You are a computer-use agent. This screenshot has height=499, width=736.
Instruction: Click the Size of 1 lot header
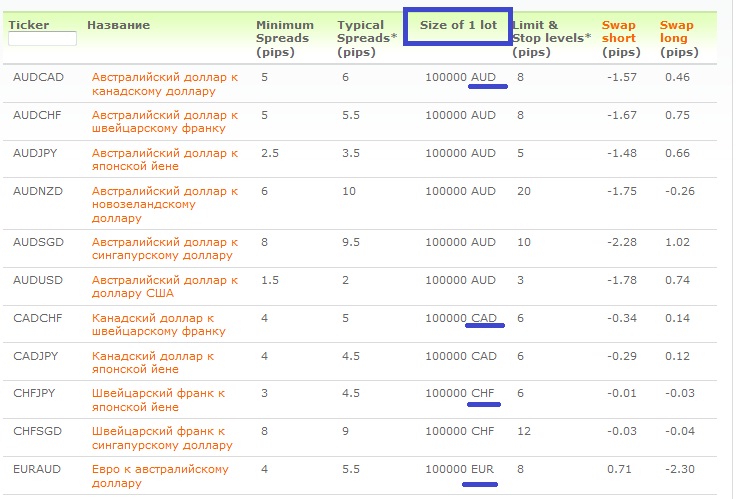[x=457, y=25]
